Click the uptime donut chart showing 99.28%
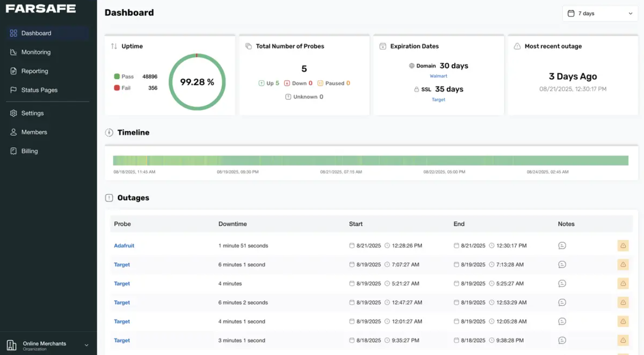Screen dimensions: 644x355 click(198, 82)
